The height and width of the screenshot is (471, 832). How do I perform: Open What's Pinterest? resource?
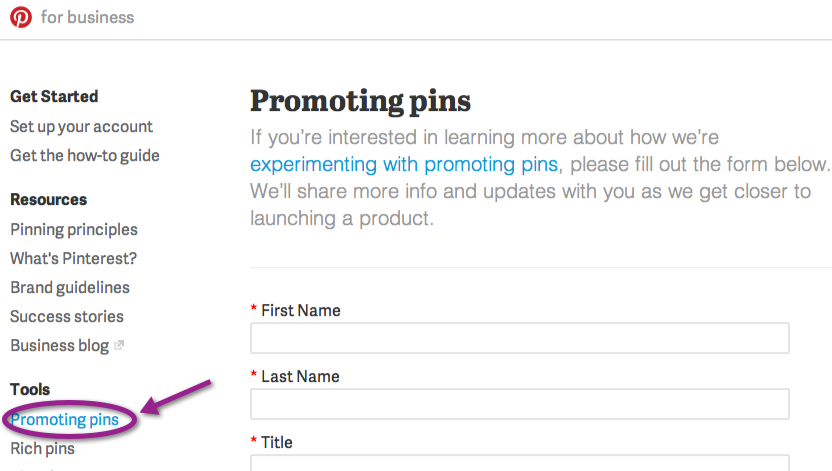[73, 258]
